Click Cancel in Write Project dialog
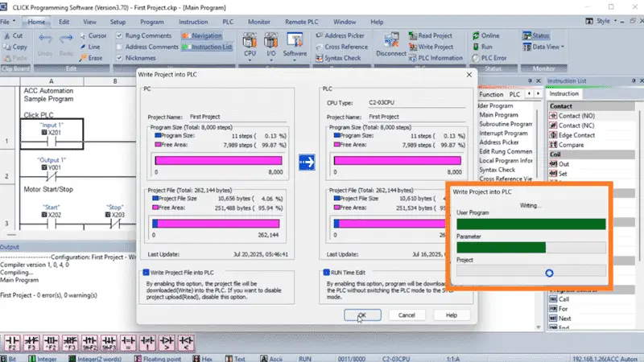The width and height of the screenshot is (644, 362). click(x=407, y=315)
